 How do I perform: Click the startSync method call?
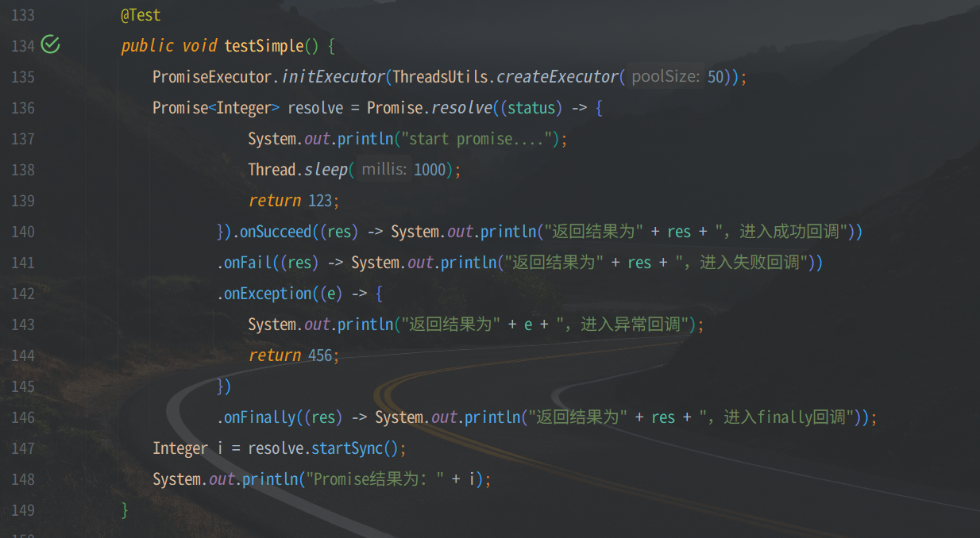347,448
